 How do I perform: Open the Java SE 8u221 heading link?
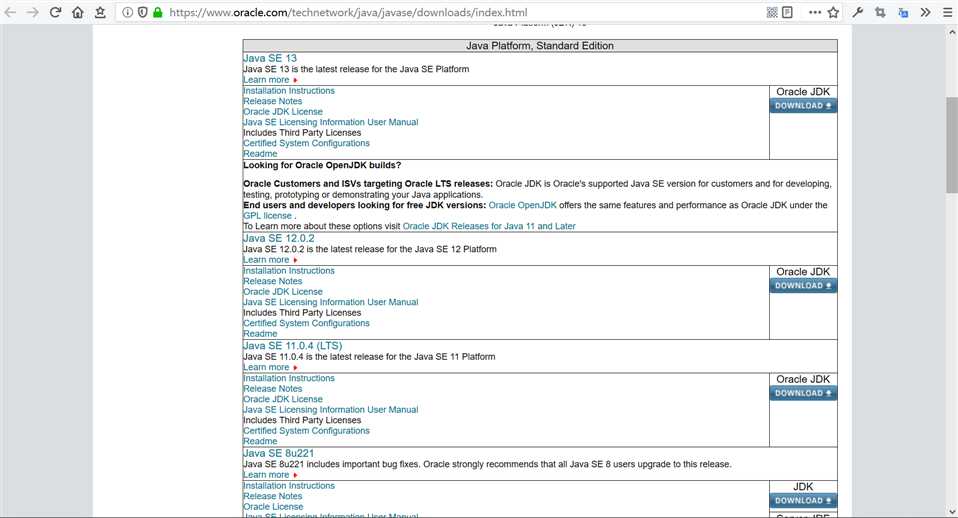coord(279,453)
